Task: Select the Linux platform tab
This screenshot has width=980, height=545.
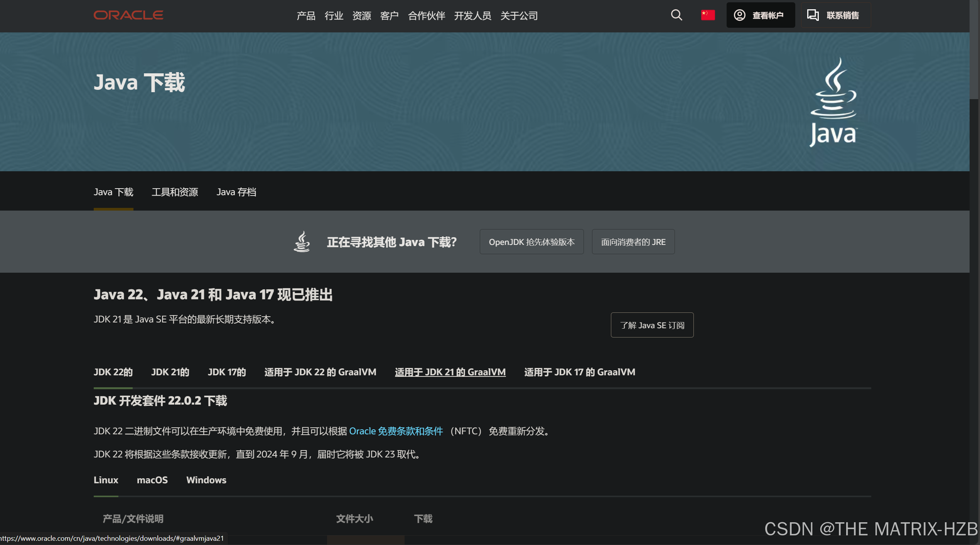Action: click(106, 480)
